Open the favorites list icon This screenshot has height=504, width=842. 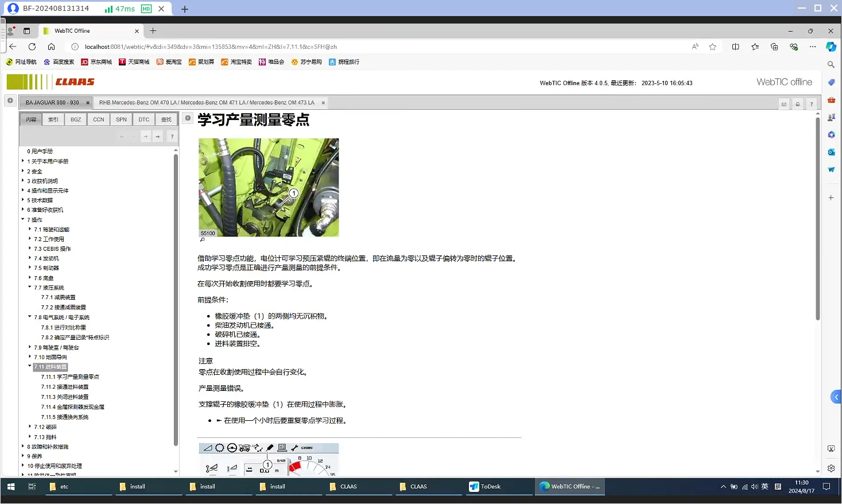(755, 47)
